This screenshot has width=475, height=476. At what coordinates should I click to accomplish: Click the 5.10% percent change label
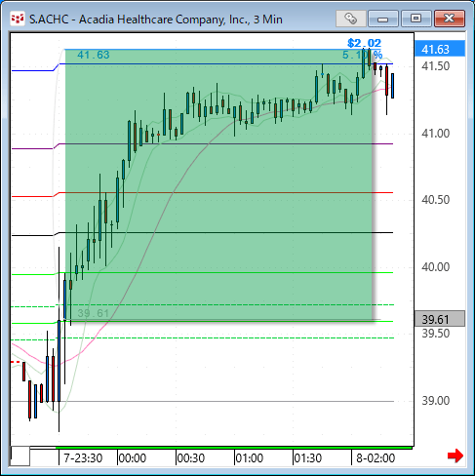tap(362, 55)
